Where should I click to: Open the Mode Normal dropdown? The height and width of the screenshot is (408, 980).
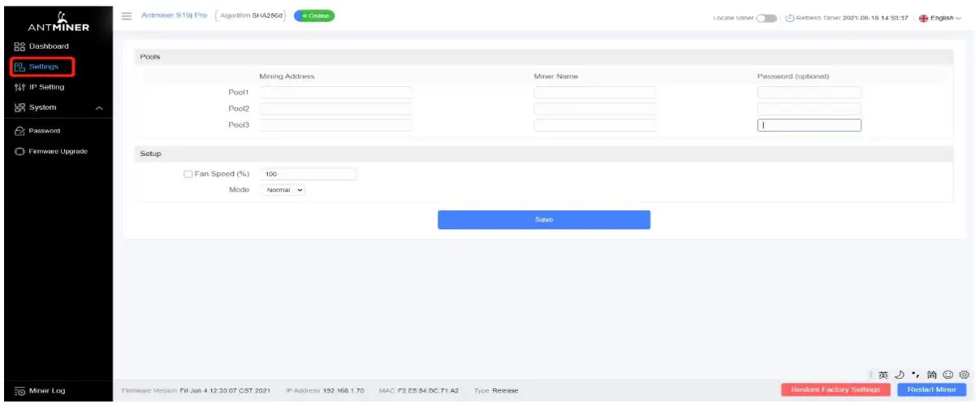tap(283, 189)
